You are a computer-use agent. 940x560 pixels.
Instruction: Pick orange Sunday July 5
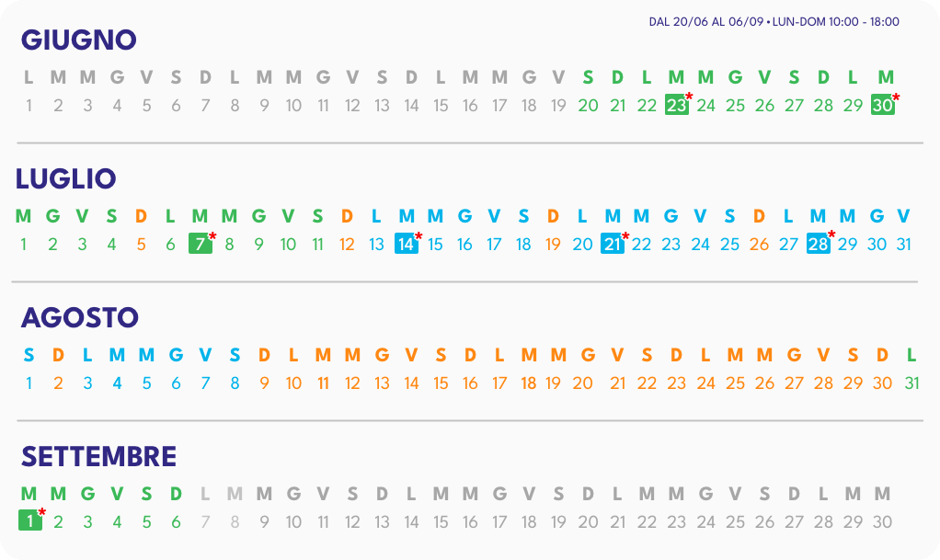pyautogui.click(x=141, y=245)
